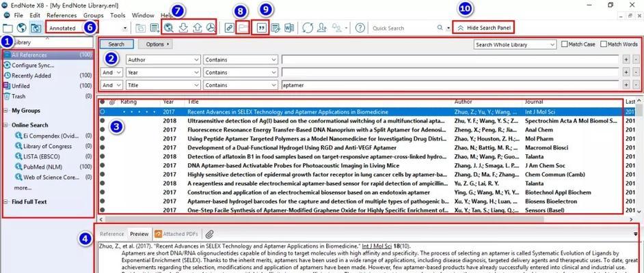Click the Title search text field containing aptamer
The image size is (644, 273).
pyautogui.click(x=450, y=85)
